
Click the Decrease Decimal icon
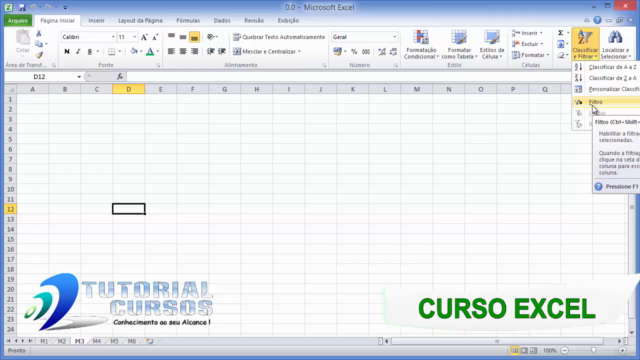click(x=393, y=51)
